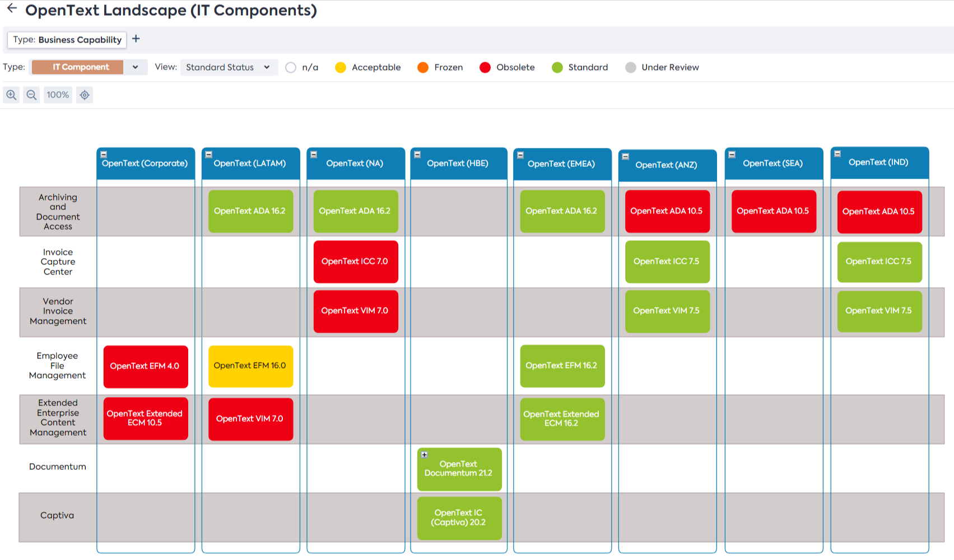Click the OpenText VIM 7.5 card under IND
This screenshot has height=560, width=954.
pyautogui.click(x=879, y=311)
